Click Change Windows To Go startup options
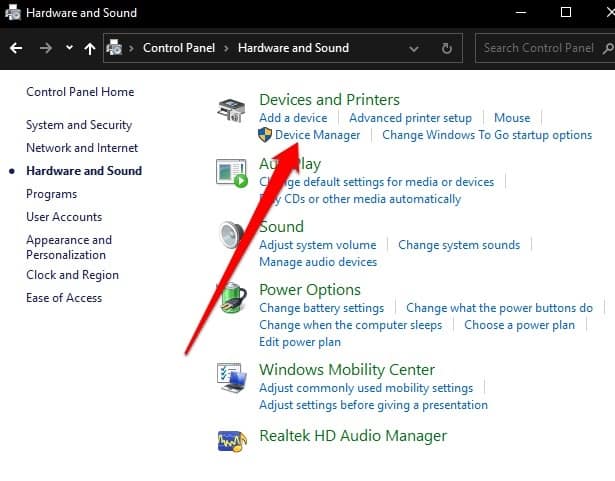This screenshot has width=615, height=481. (x=487, y=135)
